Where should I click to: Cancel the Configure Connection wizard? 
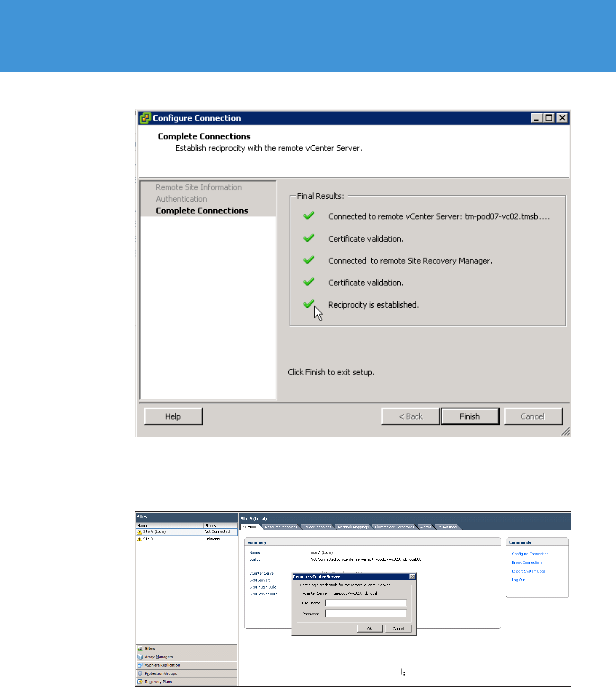pos(533,416)
